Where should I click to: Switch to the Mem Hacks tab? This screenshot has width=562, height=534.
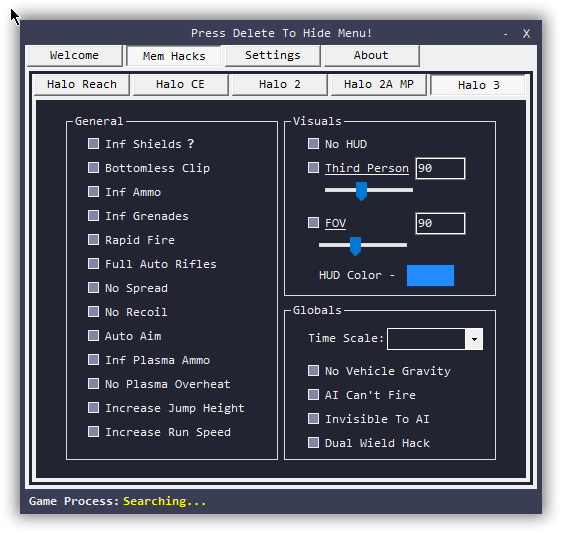click(174, 56)
